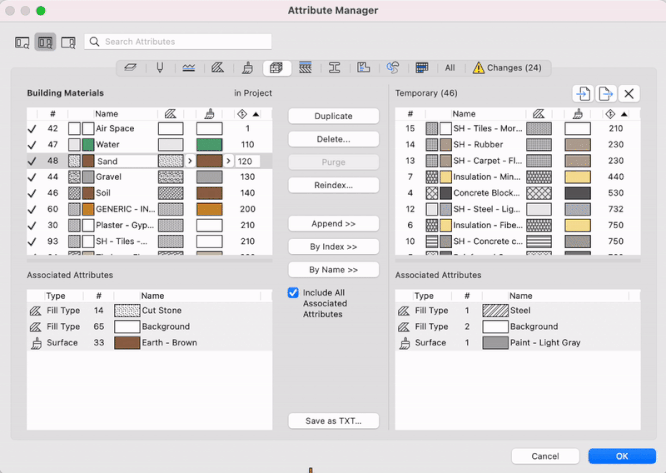The width and height of the screenshot is (666, 473).
Task: Sort Temporary list by fill column icon
Action: [x=539, y=114]
